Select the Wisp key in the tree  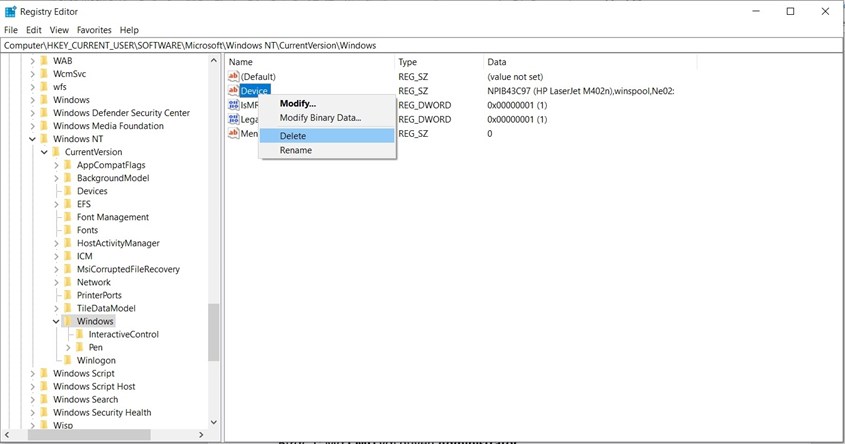(x=63, y=425)
